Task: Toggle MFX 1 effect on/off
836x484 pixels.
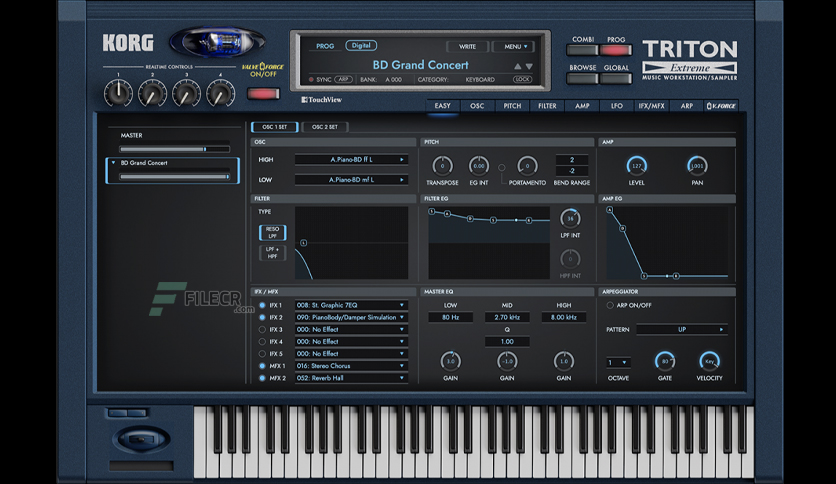Action: pyautogui.click(x=262, y=366)
